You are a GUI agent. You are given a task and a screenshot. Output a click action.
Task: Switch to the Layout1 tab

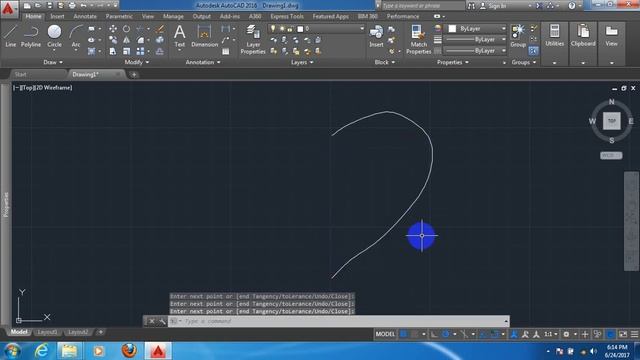[x=47, y=332]
